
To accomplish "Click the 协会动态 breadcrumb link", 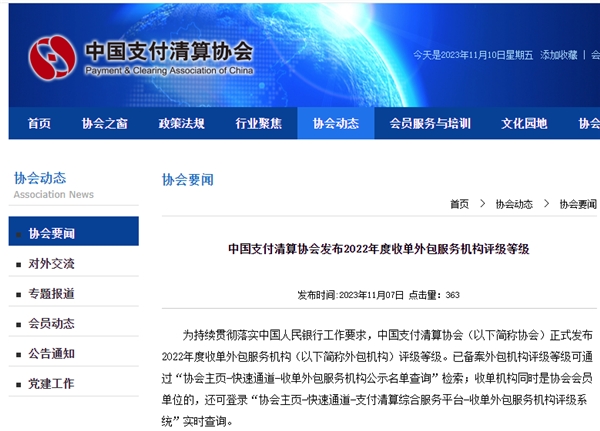I will 514,204.
